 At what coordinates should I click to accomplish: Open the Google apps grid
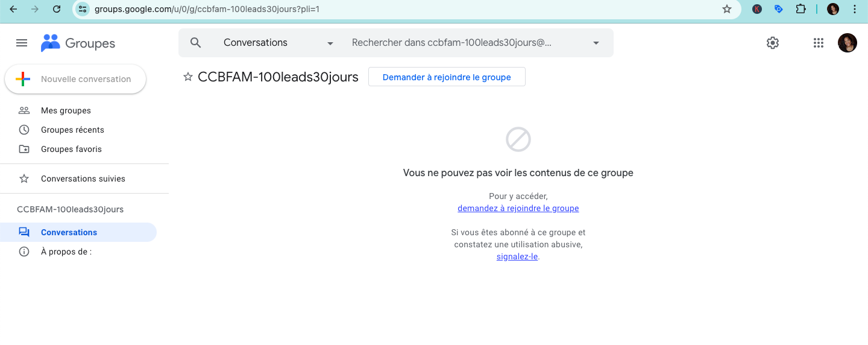click(x=818, y=43)
